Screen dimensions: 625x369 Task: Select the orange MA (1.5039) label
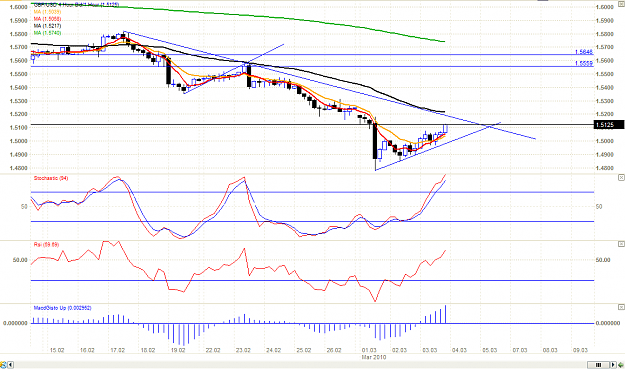pyautogui.click(x=47, y=12)
